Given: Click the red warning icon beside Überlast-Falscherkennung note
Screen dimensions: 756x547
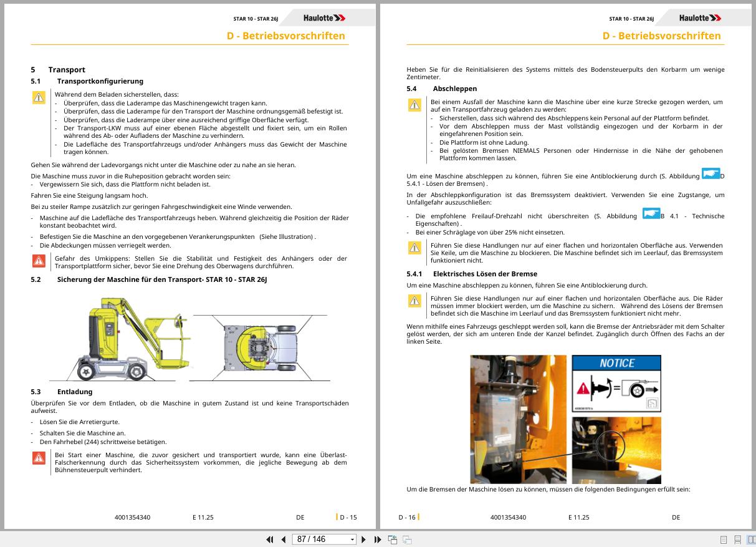Looking at the screenshot, I should pyautogui.click(x=39, y=458).
